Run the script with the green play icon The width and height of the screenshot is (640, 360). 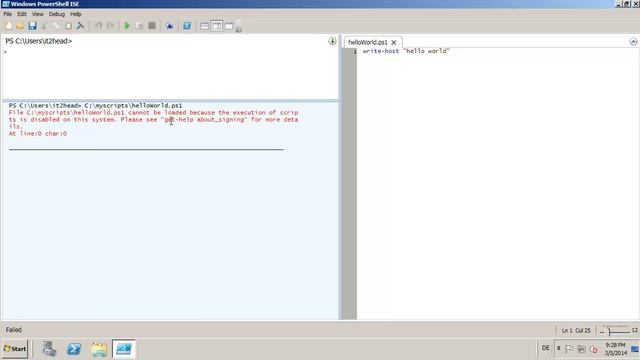click(x=127, y=26)
